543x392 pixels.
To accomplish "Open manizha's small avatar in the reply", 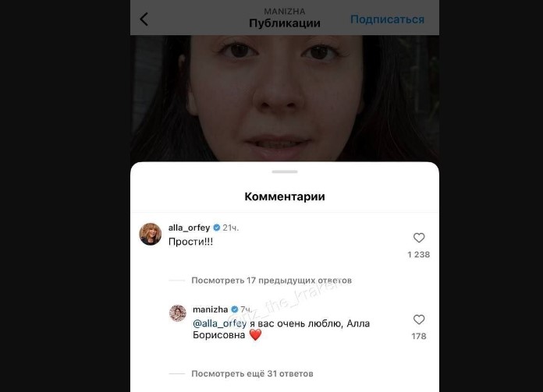I will pos(178,313).
